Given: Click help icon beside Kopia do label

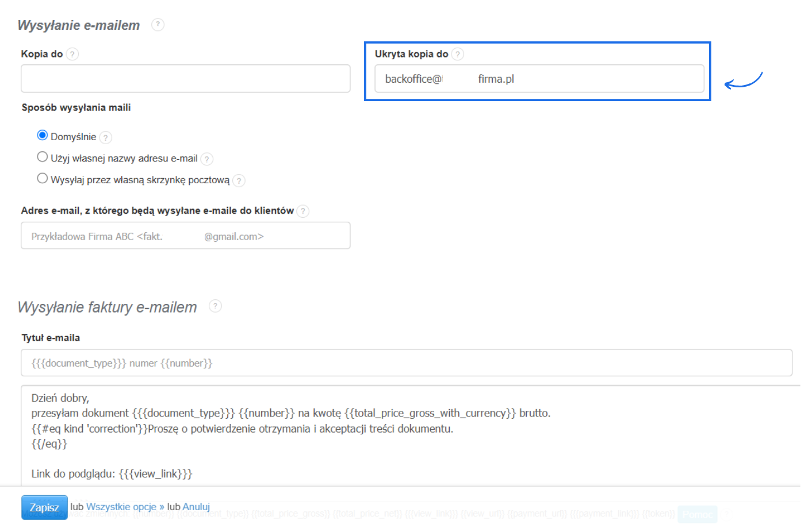Looking at the screenshot, I should tap(72, 54).
